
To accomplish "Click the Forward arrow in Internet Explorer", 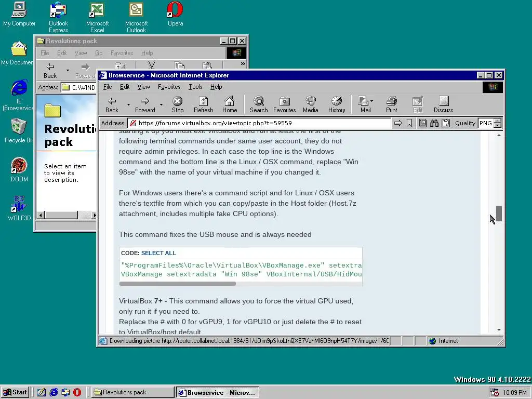I will (x=145, y=105).
